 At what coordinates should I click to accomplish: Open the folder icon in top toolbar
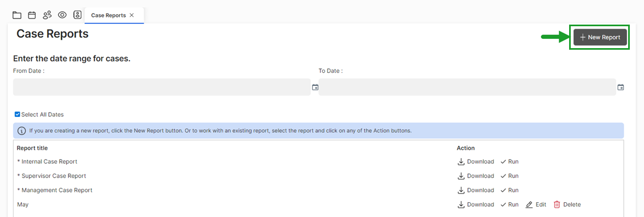tap(17, 15)
